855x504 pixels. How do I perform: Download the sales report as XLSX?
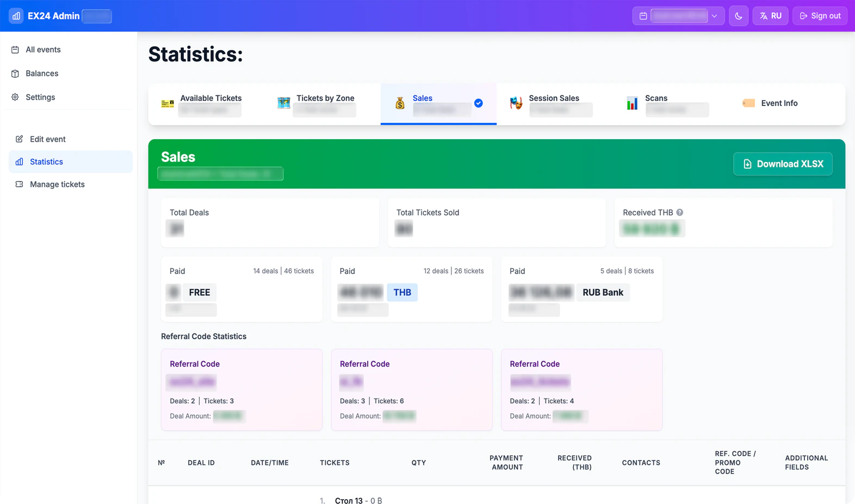point(783,164)
